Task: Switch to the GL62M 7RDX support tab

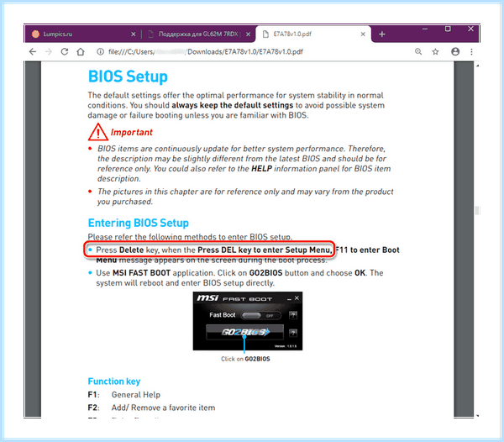Action: 198,34
